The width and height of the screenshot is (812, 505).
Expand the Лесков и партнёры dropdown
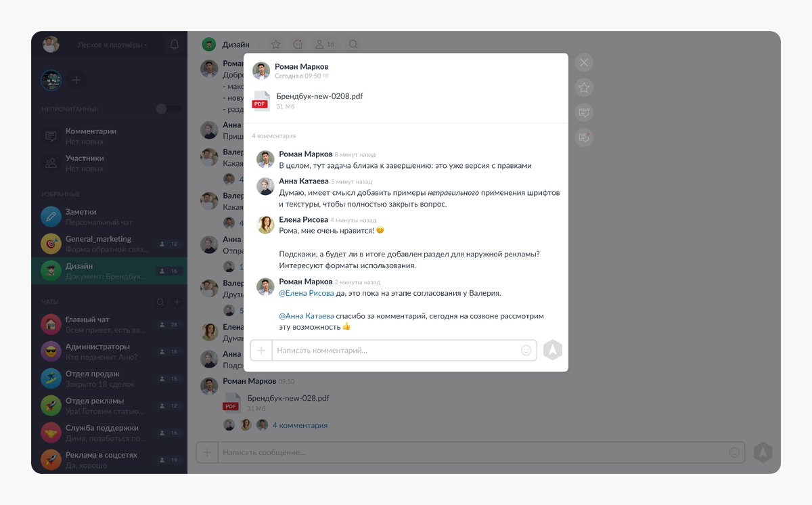pyautogui.click(x=112, y=45)
